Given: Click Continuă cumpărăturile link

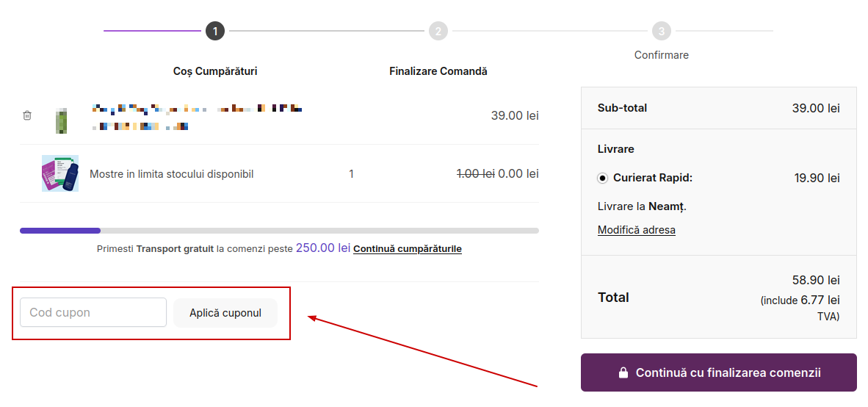Looking at the screenshot, I should (408, 249).
